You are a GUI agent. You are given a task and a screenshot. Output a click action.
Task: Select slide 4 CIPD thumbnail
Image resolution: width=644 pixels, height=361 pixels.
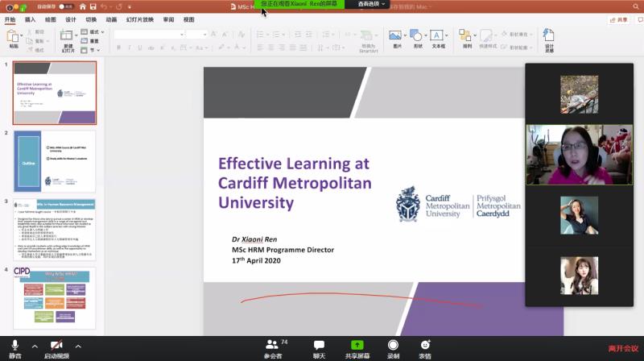point(55,298)
